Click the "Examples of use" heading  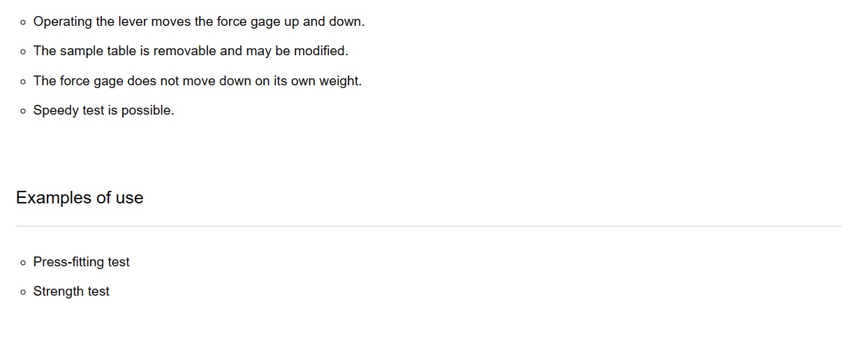pyautogui.click(x=80, y=198)
